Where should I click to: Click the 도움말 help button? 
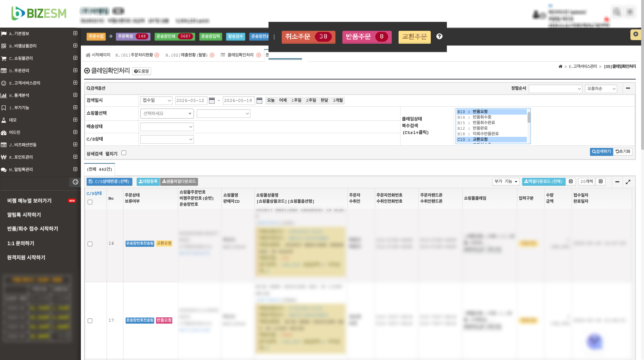click(142, 71)
